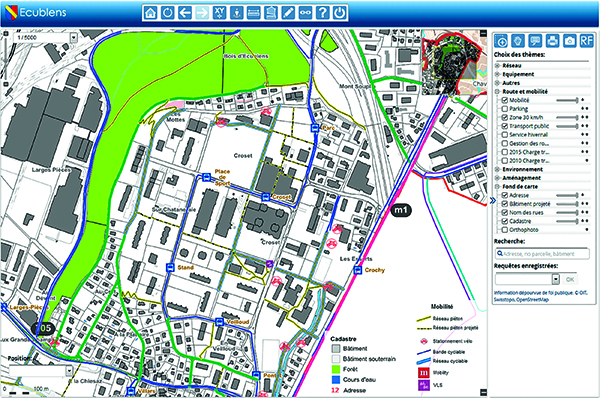This screenshot has width=600, height=398.
Task: Select the pencil drawing tool
Action: click(x=288, y=12)
